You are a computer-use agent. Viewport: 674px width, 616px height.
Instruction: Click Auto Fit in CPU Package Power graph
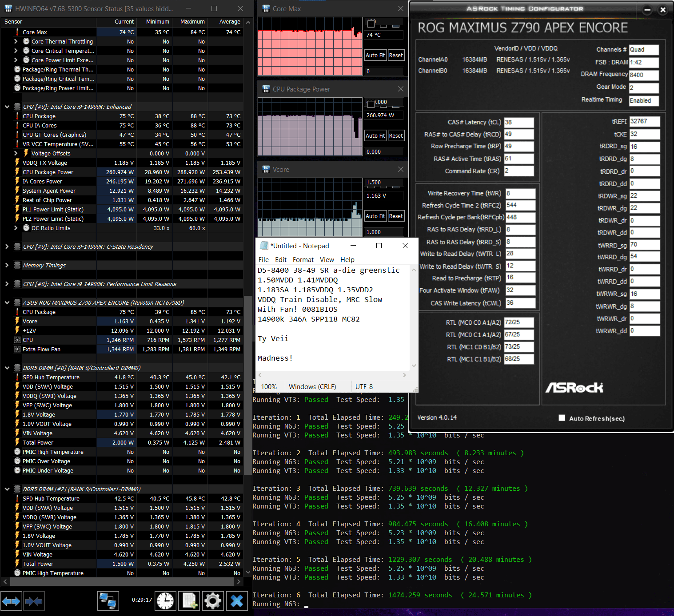[x=375, y=135]
